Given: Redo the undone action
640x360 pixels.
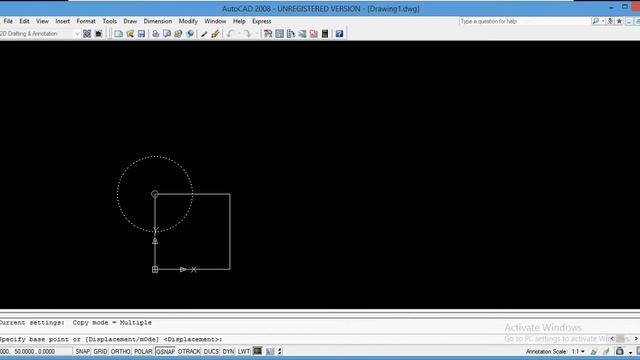Looking at the screenshot, I should click(247, 34).
